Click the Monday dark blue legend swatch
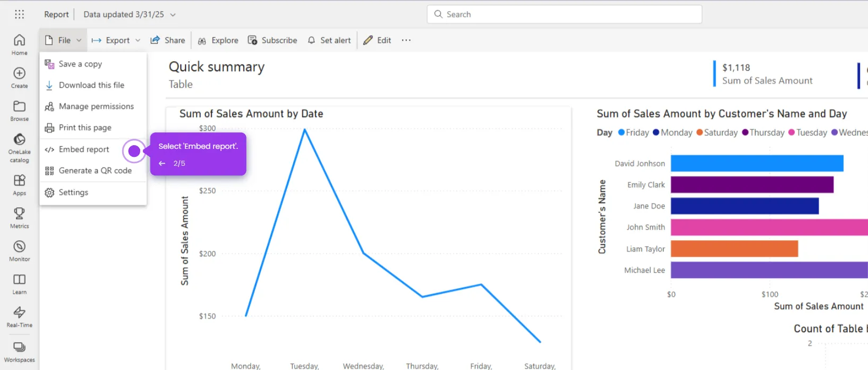 [656, 132]
